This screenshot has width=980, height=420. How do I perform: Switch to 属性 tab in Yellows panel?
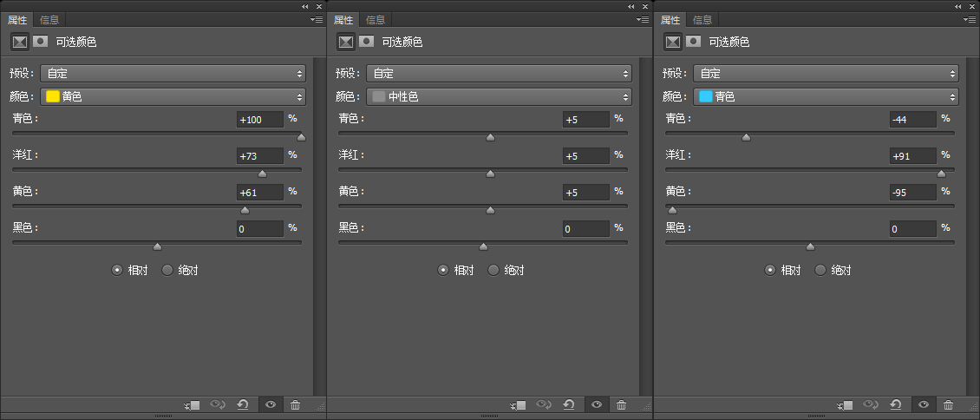point(16,20)
